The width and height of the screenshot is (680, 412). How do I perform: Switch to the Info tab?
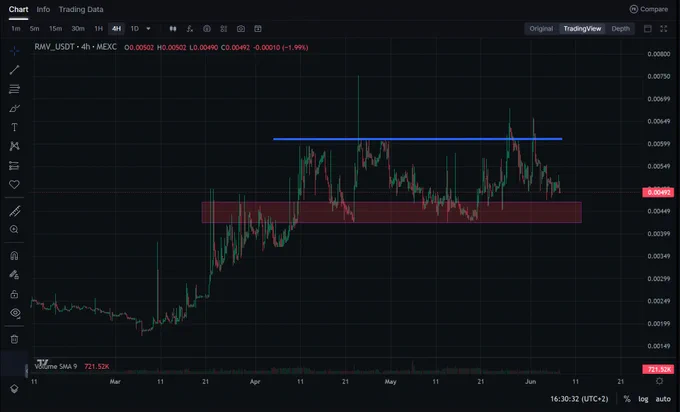[x=43, y=10]
